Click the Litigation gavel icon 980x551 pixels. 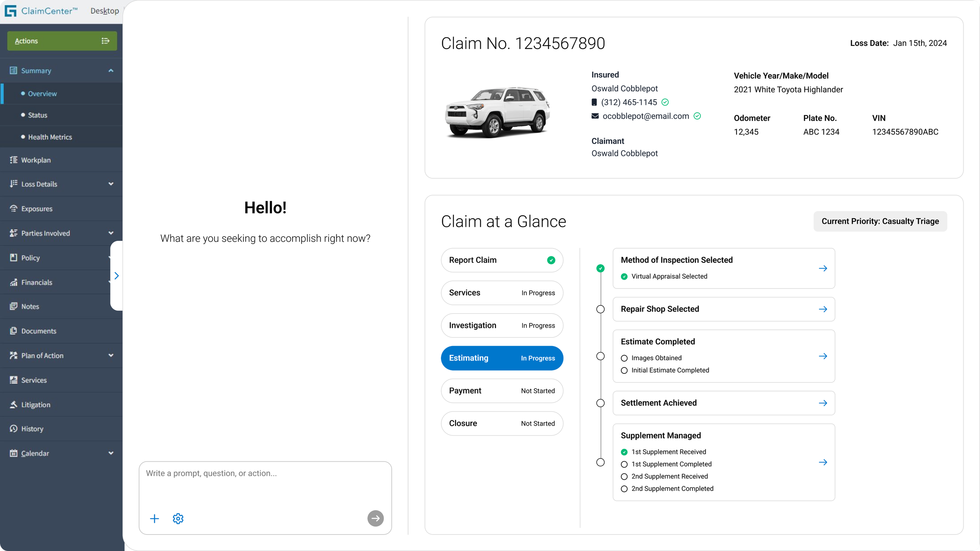point(14,404)
